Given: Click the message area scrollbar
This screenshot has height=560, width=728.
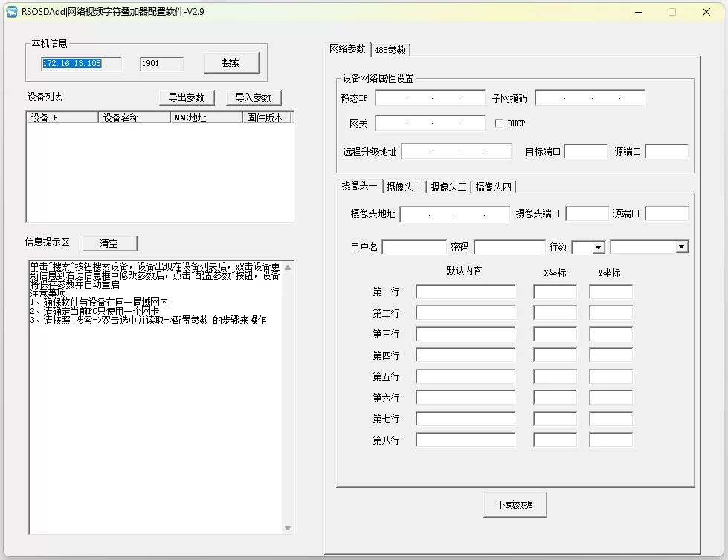Looking at the screenshot, I should pos(288,394).
